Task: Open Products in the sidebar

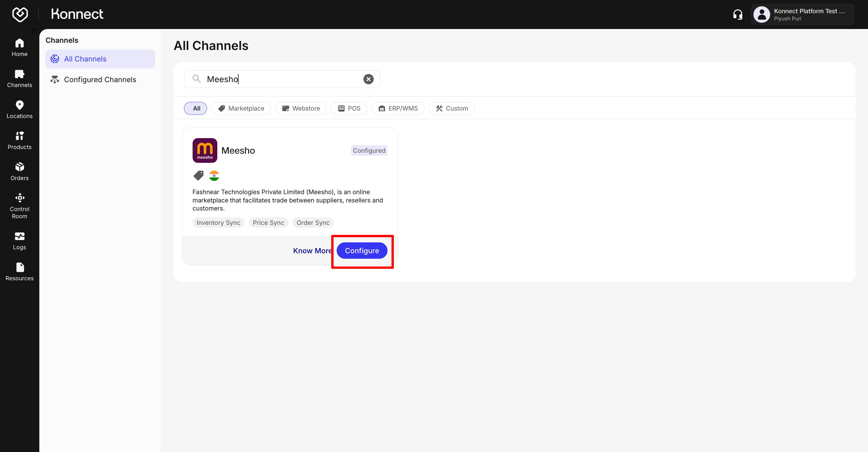Action: 20,140
